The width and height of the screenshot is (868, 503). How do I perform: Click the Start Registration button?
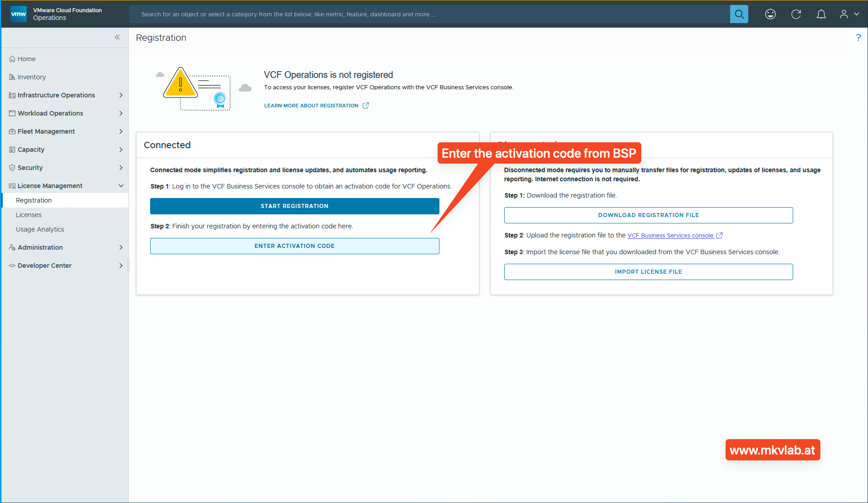294,206
